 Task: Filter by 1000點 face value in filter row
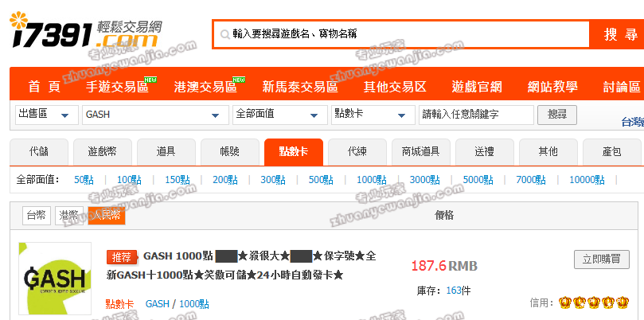(x=372, y=180)
